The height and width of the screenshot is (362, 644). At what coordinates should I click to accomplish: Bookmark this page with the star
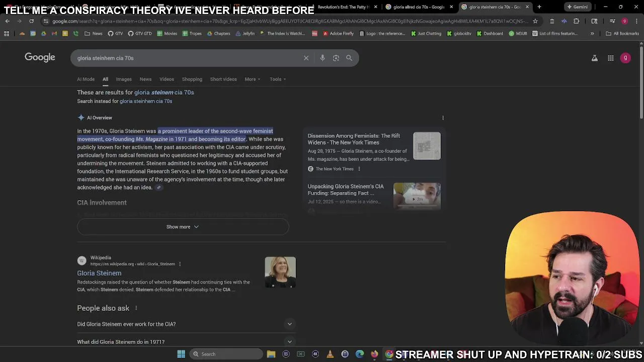click(x=535, y=21)
